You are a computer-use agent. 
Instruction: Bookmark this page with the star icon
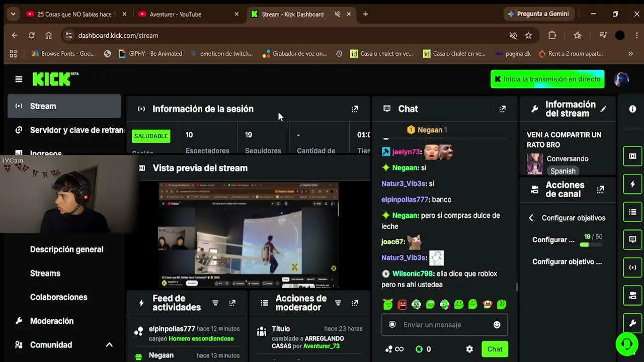(528, 35)
